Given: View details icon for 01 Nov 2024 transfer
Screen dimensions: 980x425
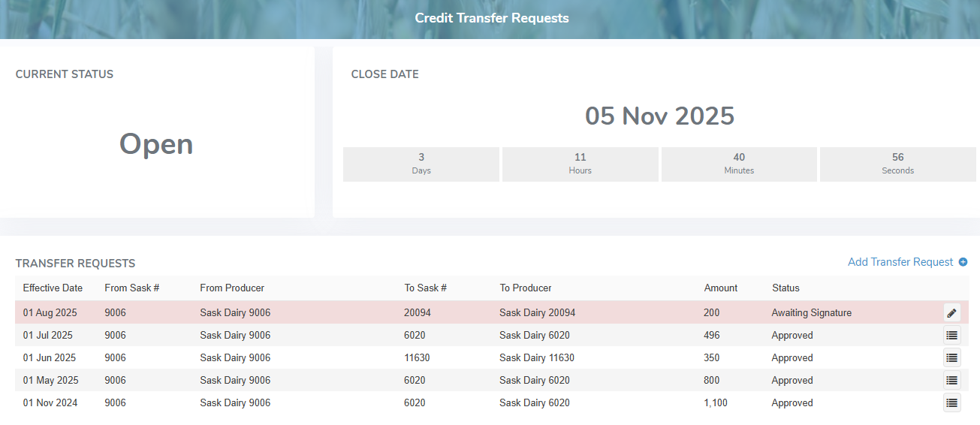Looking at the screenshot, I should (951, 403).
